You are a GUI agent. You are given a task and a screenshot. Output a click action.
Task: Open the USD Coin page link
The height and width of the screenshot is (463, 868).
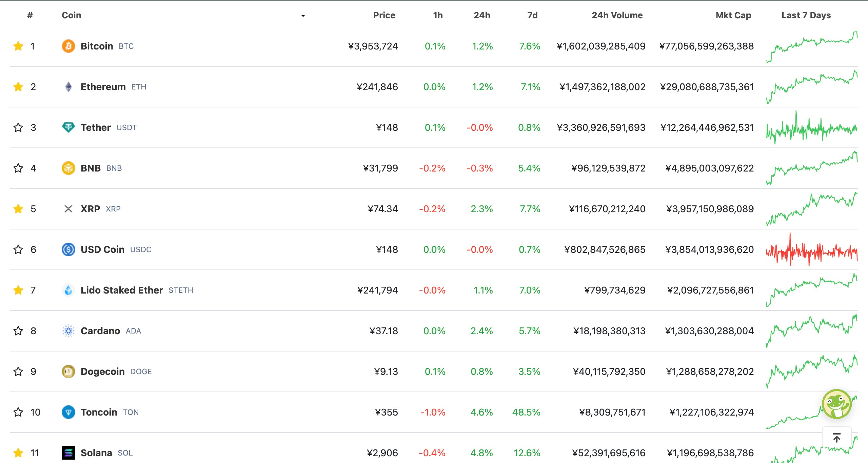(102, 249)
